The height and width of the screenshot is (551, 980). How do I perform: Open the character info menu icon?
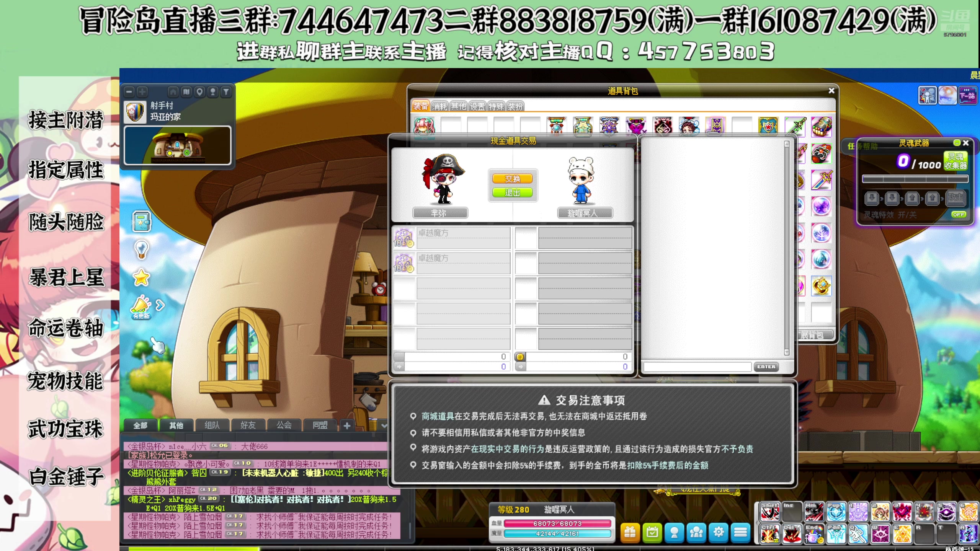tap(675, 532)
